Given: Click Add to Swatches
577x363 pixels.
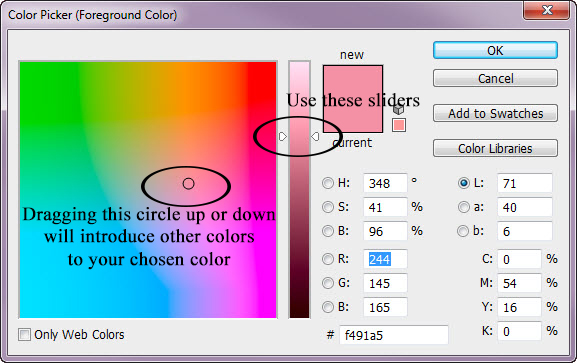Looking at the screenshot, I should [x=495, y=113].
